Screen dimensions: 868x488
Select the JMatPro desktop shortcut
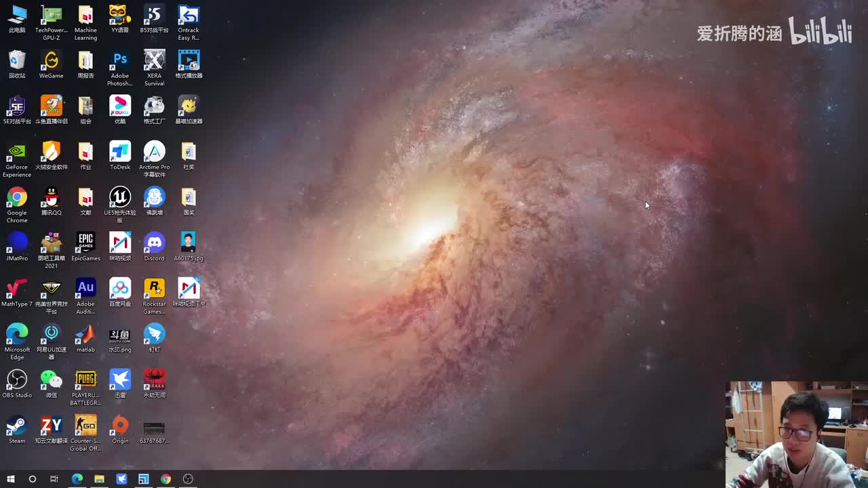point(17,247)
